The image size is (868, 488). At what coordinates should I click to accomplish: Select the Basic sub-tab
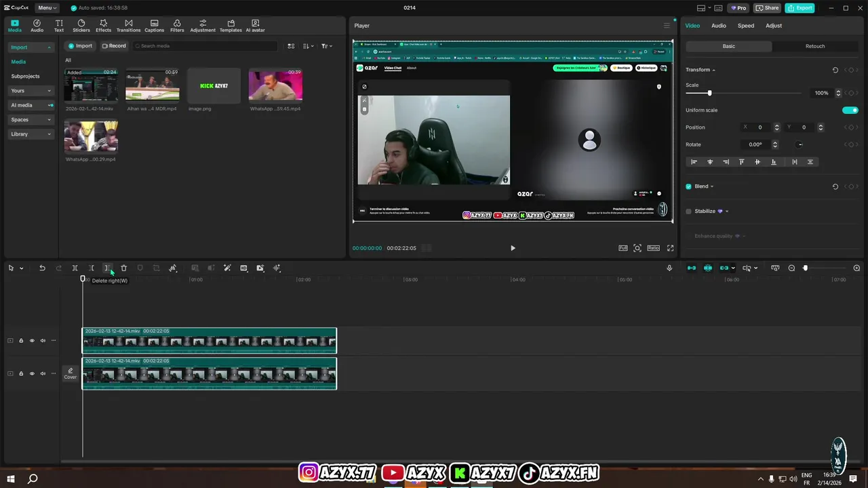pos(729,46)
